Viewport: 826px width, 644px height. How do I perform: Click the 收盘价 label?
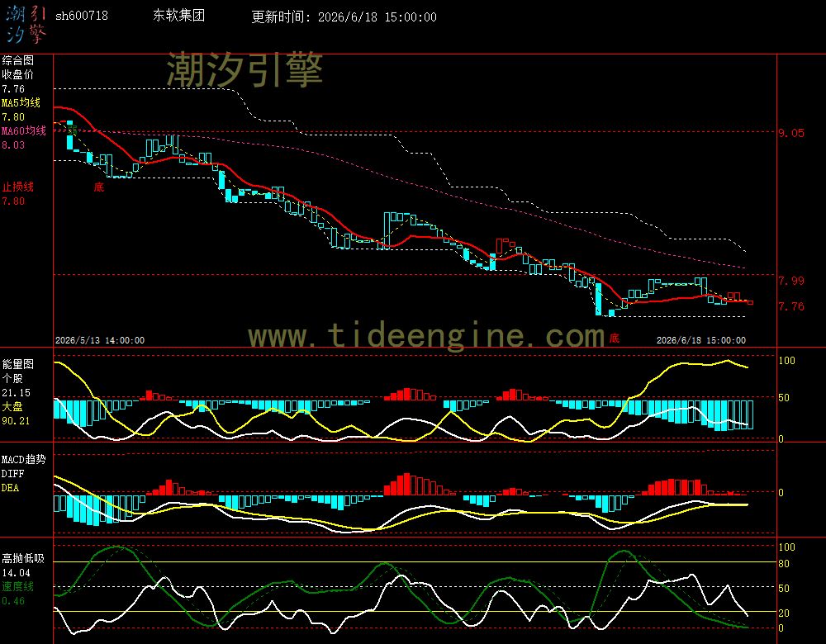(x=17, y=74)
